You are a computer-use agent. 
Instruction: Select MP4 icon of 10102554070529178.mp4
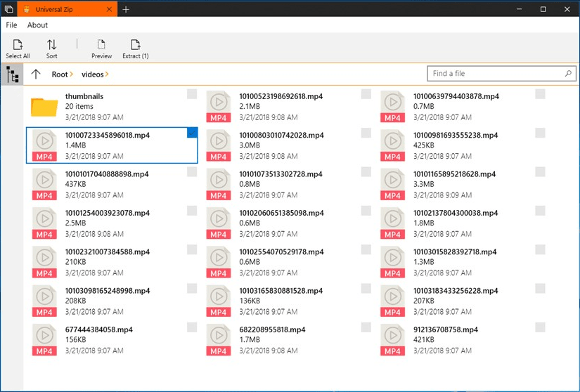pyautogui.click(x=218, y=262)
